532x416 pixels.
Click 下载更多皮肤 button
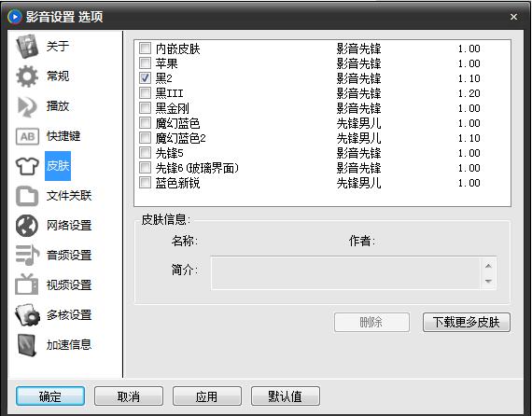467,322
